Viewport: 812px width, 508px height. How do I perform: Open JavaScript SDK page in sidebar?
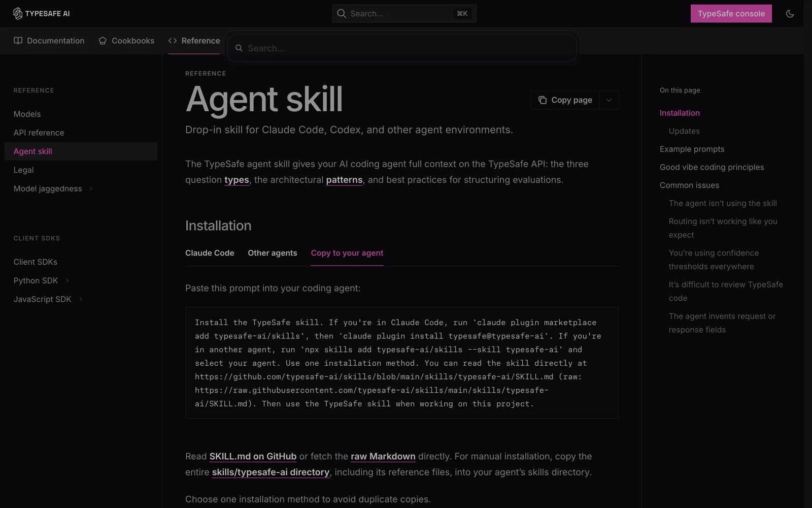[x=43, y=299]
